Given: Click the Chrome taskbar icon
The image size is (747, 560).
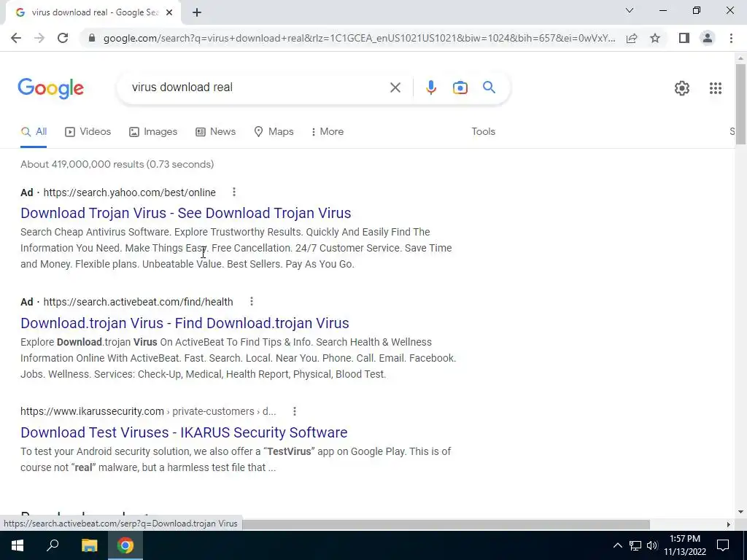Looking at the screenshot, I should pos(125,545).
